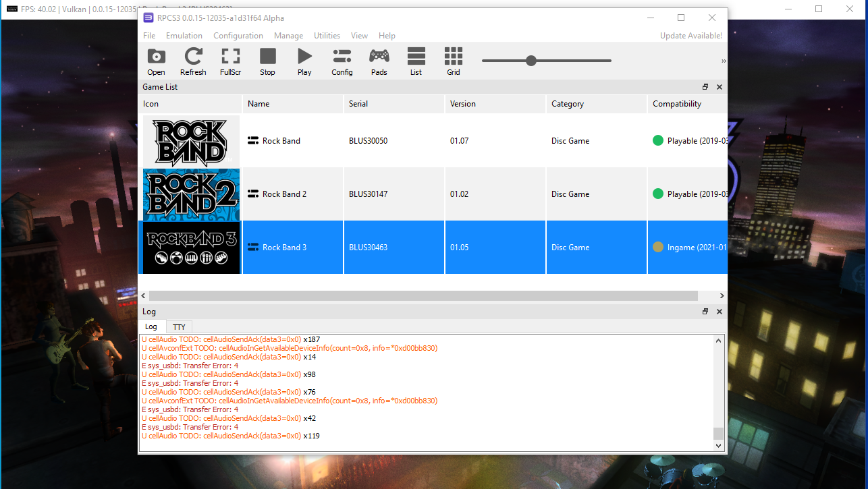868x489 pixels.
Task: Click the Rock Band 3 name cell
Action: tap(293, 248)
